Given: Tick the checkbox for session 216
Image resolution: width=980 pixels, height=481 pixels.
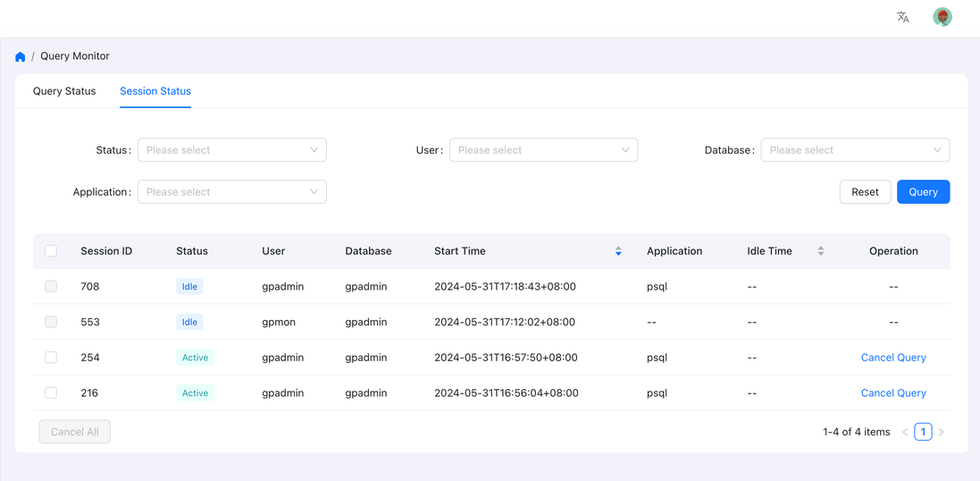Looking at the screenshot, I should click(x=51, y=392).
